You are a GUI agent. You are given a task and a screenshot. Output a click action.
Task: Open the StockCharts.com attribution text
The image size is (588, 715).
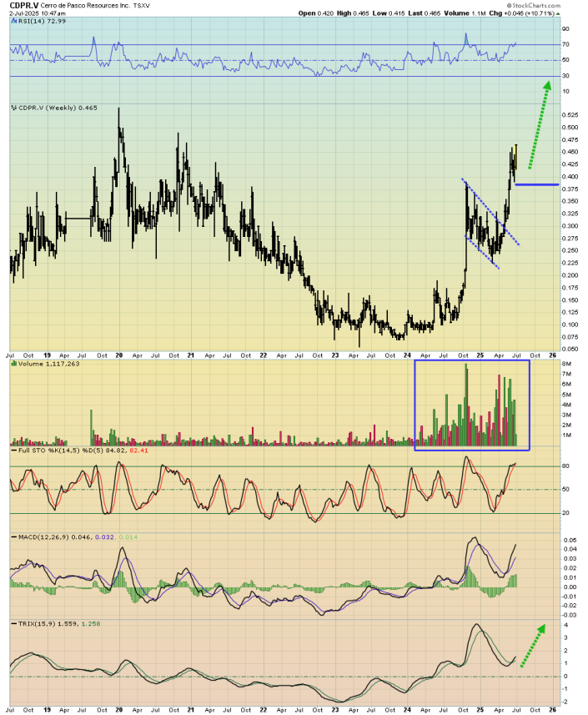coord(533,6)
